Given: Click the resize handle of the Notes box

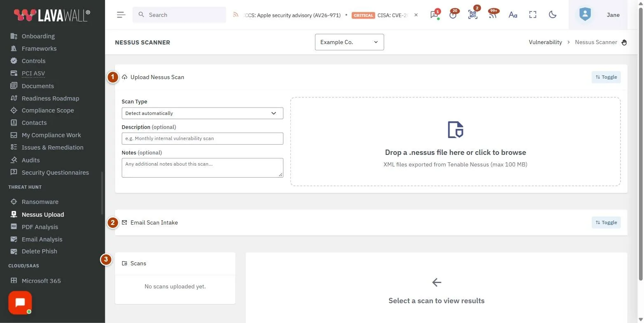Looking at the screenshot, I should tap(281, 175).
